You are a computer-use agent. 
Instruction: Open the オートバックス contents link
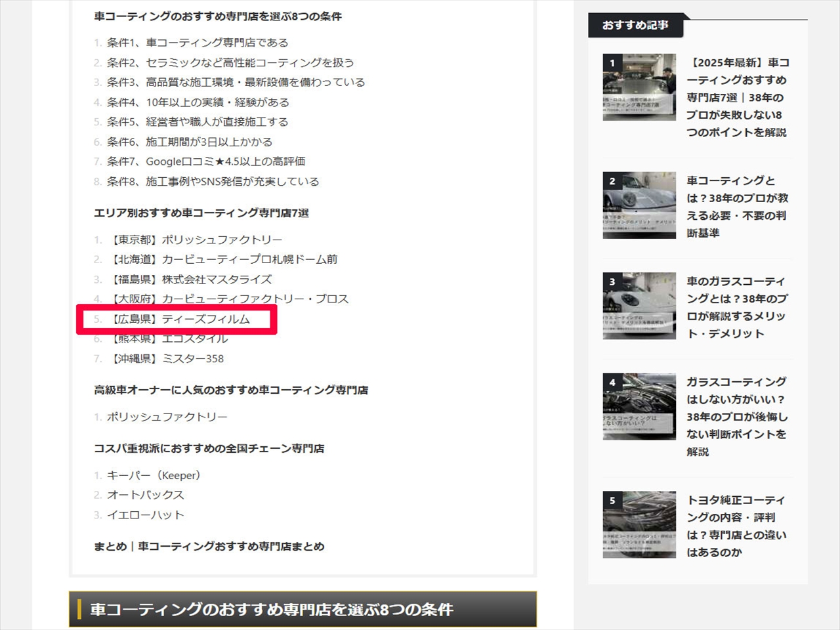pyautogui.click(x=145, y=495)
